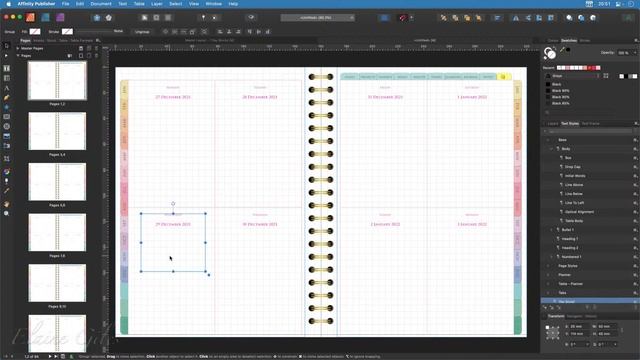The image size is (640, 360).
Task: Click the yellow tab at top of right page
Action: tap(504, 77)
